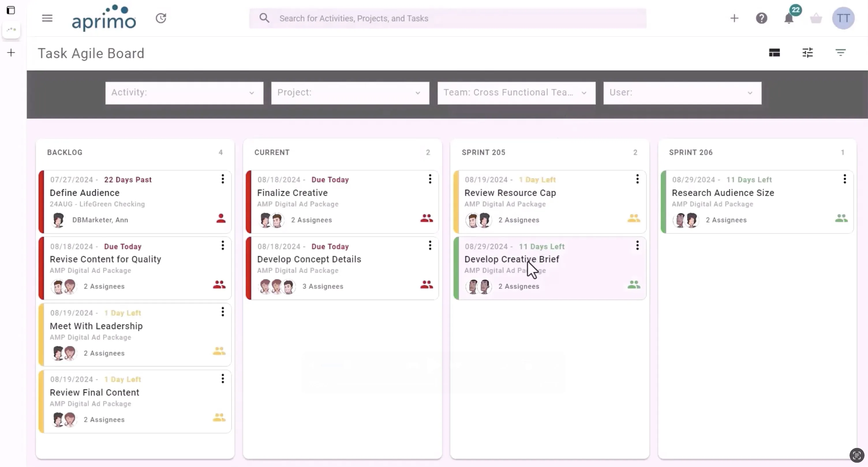Click the BACKLOG column header
Image resolution: width=868 pixels, height=467 pixels.
[x=65, y=152]
